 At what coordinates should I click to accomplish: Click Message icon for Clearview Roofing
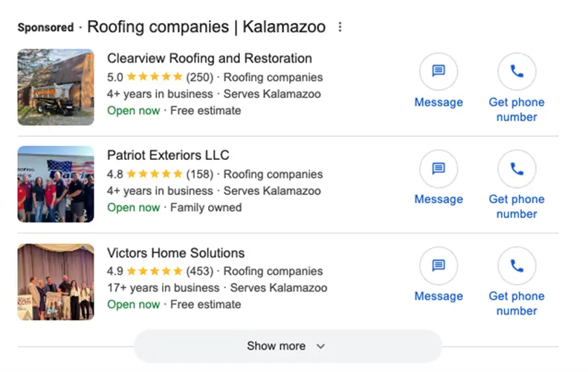click(x=439, y=71)
